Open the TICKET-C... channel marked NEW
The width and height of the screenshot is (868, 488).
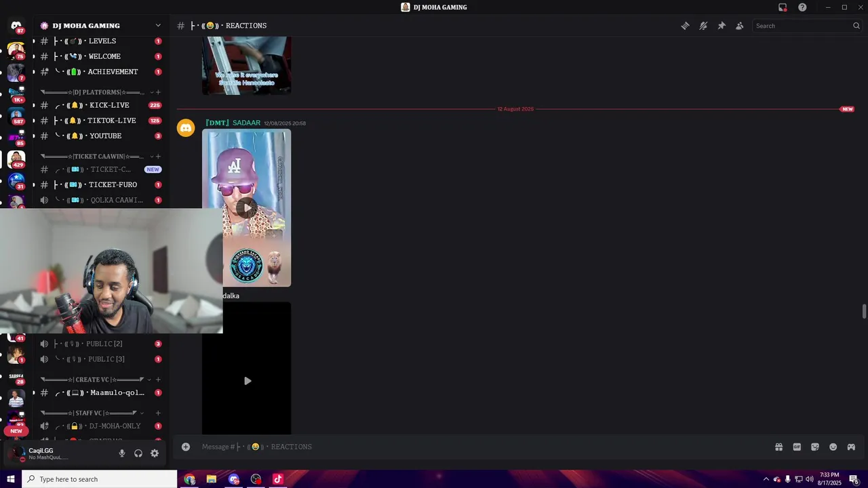click(100, 169)
